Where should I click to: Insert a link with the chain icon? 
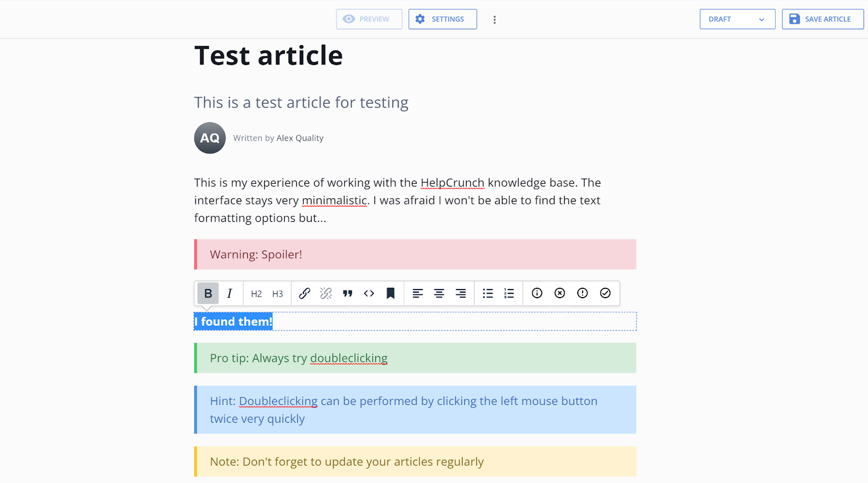(x=304, y=293)
